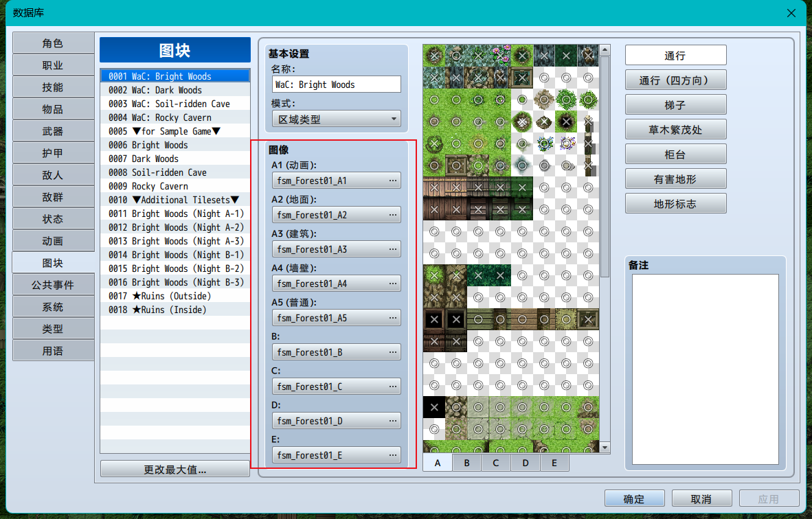Open the 系统 database tab
This screenshot has width=812, height=519.
pos(53,307)
